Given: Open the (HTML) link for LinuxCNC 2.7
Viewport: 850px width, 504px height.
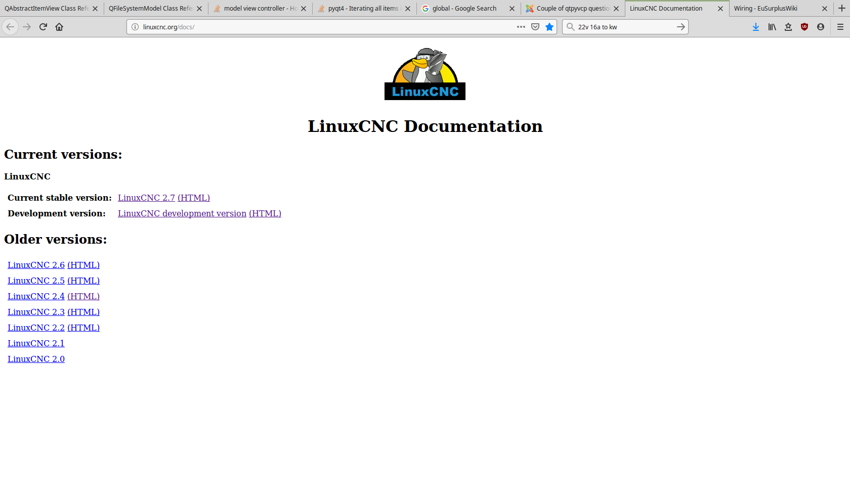Looking at the screenshot, I should tap(194, 198).
